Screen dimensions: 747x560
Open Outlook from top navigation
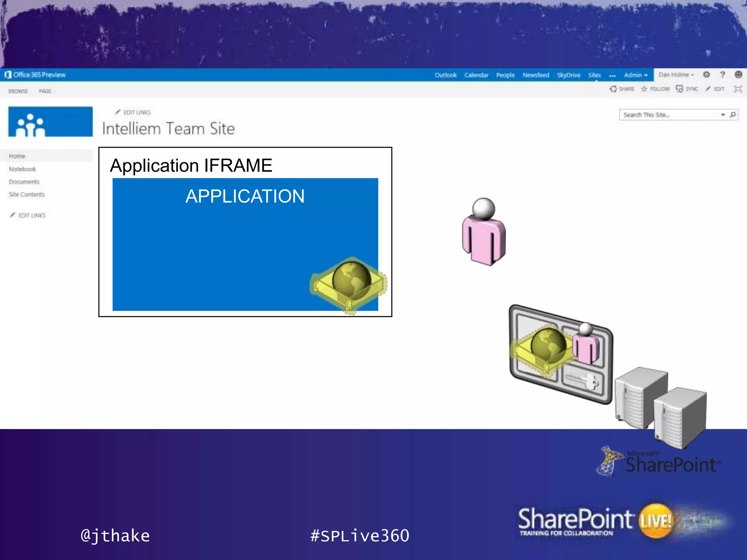(445, 75)
